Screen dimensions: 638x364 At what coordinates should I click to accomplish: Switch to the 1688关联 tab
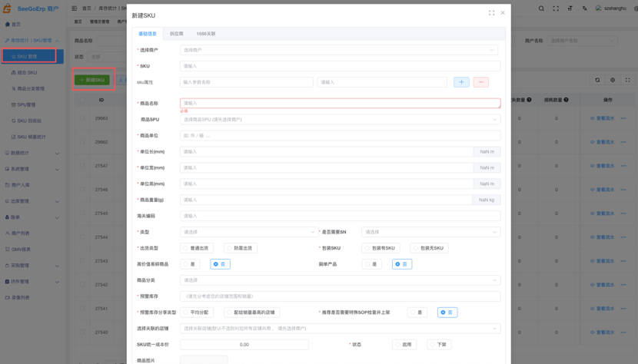pyautogui.click(x=205, y=34)
